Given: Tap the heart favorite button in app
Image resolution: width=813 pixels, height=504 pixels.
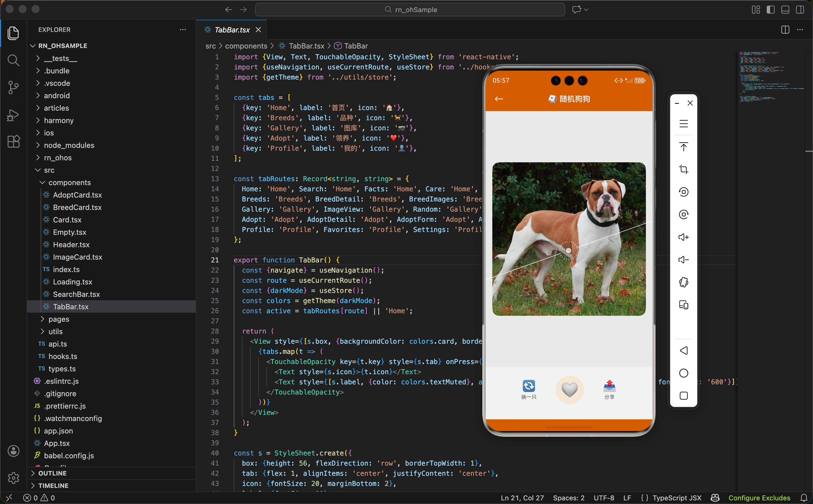Looking at the screenshot, I should coord(569,389).
